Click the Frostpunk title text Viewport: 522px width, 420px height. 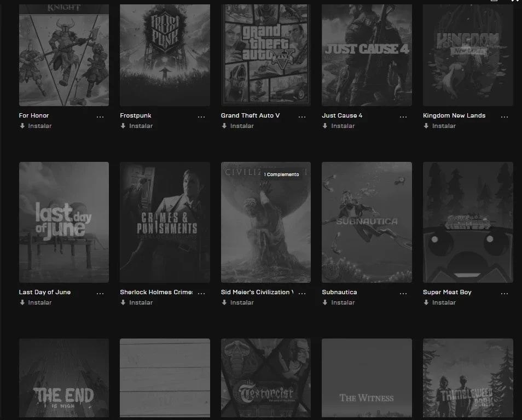click(136, 115)
